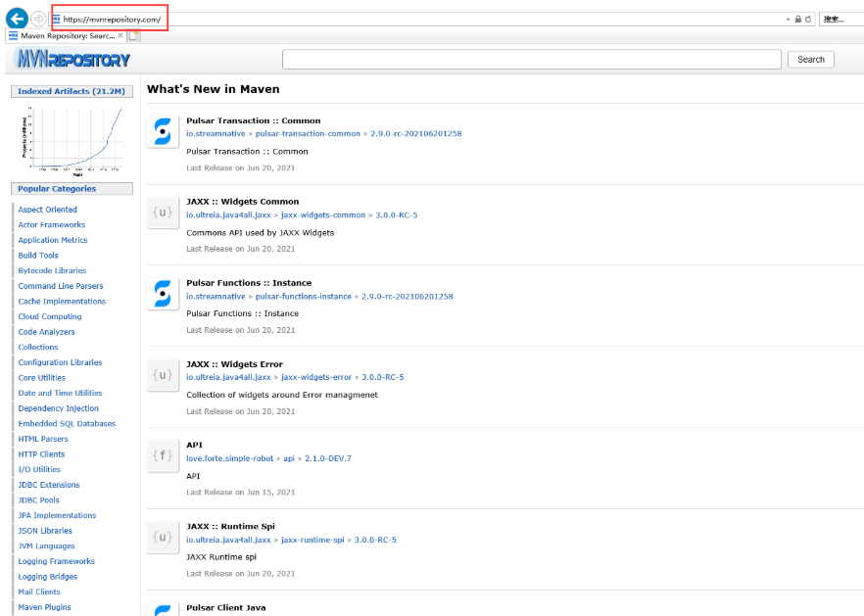
Task: Open Configuration Libraries category
Action: click(x=60, y=362)
